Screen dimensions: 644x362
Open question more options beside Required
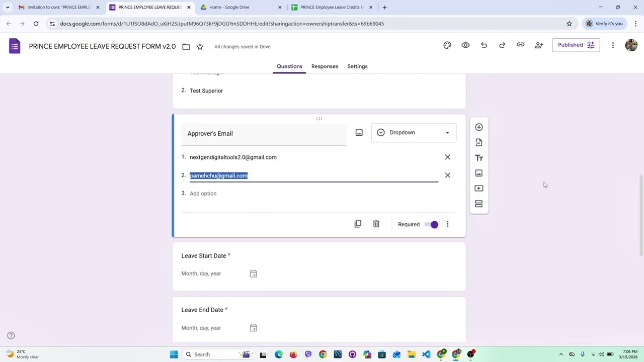tap(447, 224)
